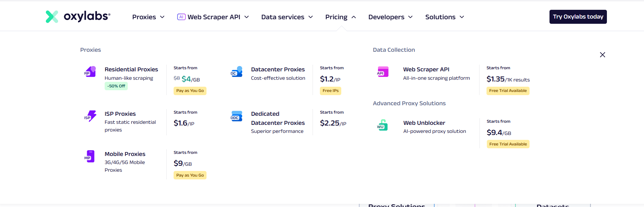Click the Dedicated Datacenter DDC icon
The image size is (644, 207).
click(237, 116)
